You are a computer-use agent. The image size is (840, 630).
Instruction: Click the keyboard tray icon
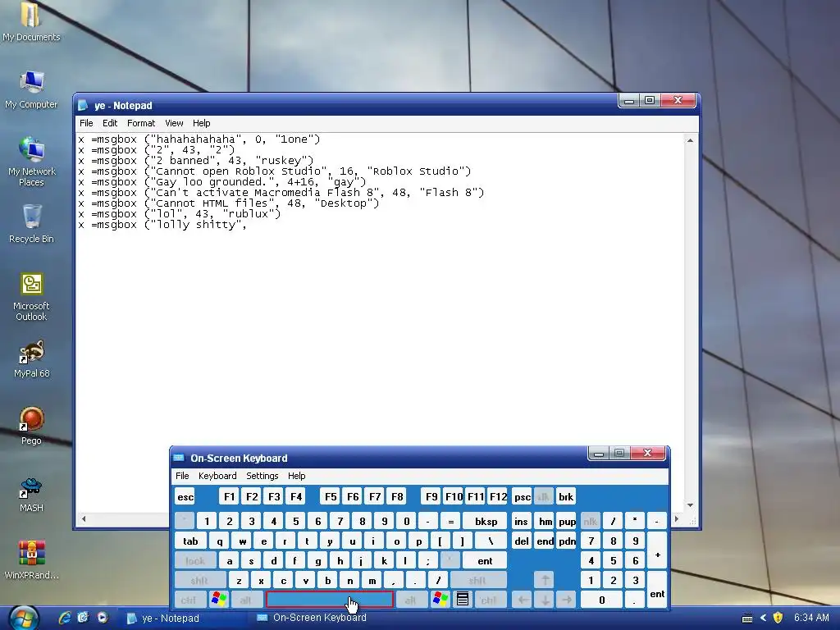(747, 619)
